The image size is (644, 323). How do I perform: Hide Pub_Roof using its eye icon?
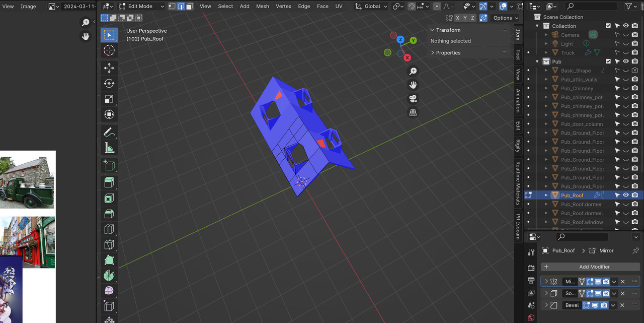coord(626,195)
